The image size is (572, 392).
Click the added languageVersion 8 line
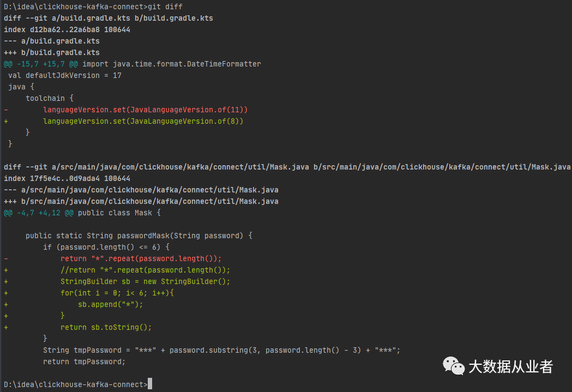(x=143, y=121)
